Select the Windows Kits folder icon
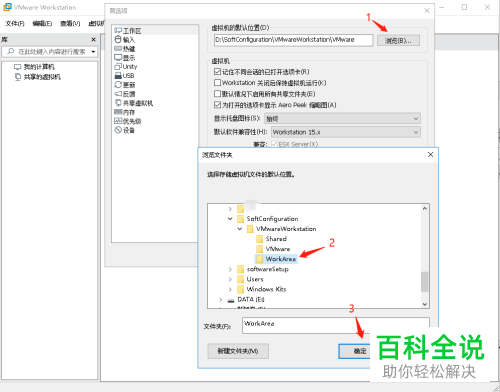Image resolution: width=500 pixels, height=392 pixels. pyautogui.click(x=240, y=289)
